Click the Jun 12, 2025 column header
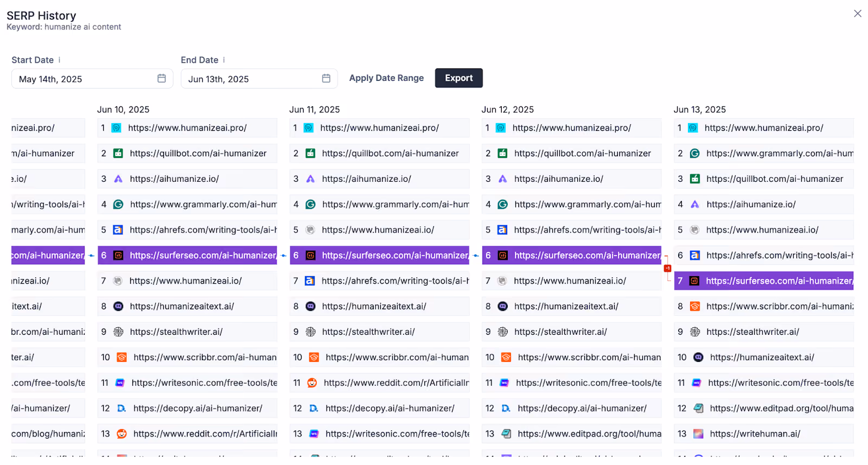The image size is (868, 465). (x=508, y=110)
